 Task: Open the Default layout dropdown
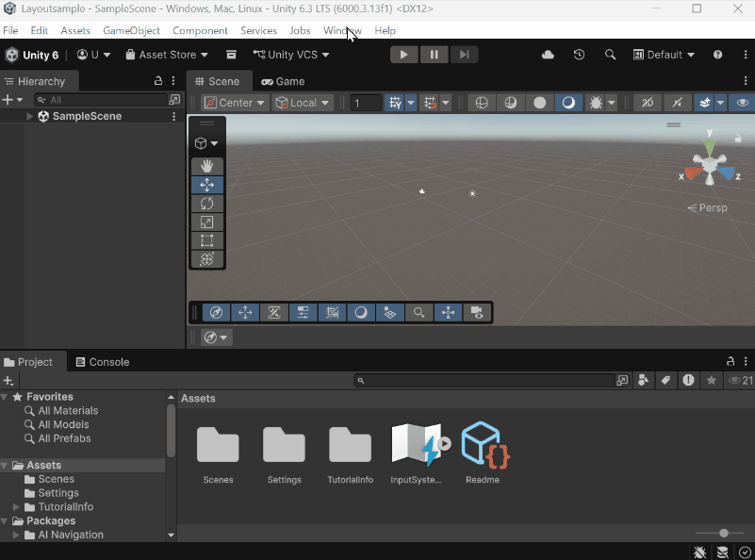click(664, 55)
